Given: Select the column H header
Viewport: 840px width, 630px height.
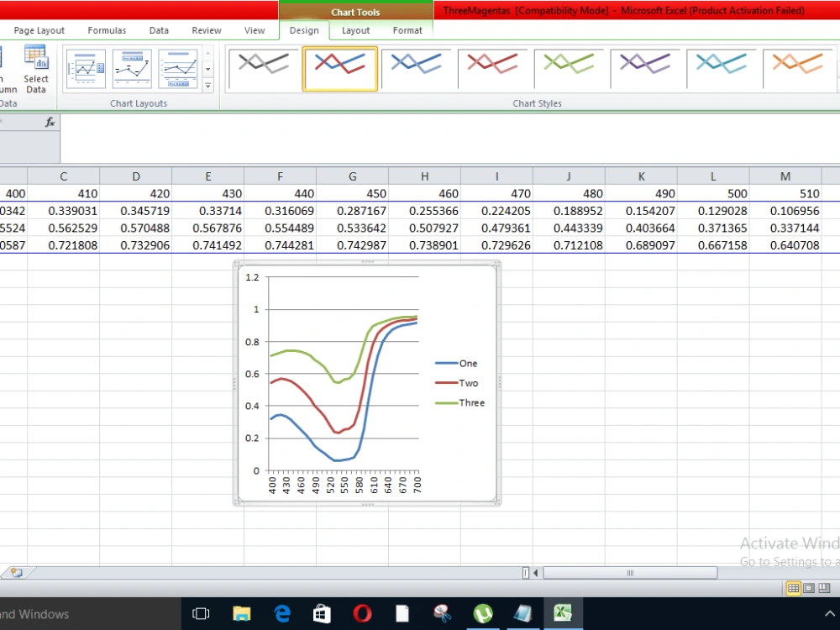Looking at the screenshot, I should [x=424, y=176].
